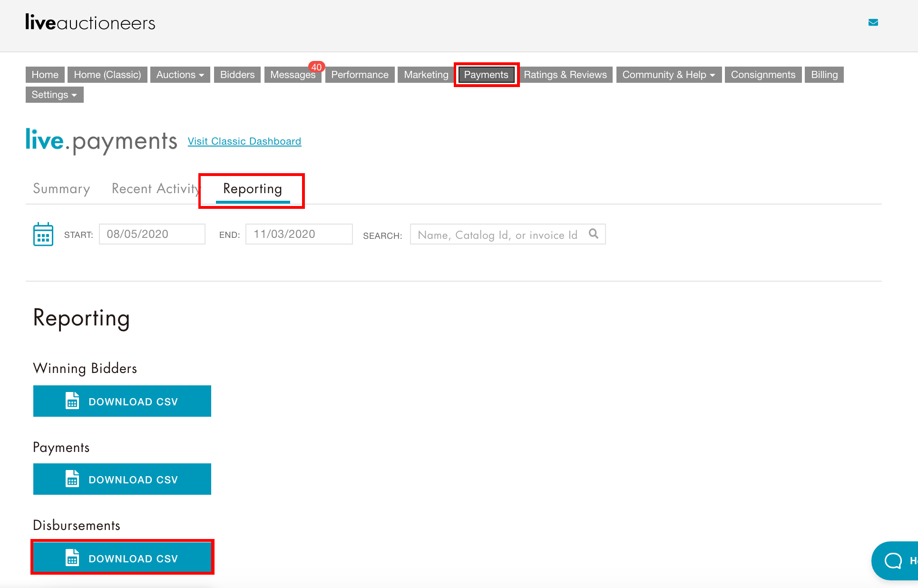Switch to the Summary tab
The height and width of the screenshot is (588, 918).
point(61,189)
